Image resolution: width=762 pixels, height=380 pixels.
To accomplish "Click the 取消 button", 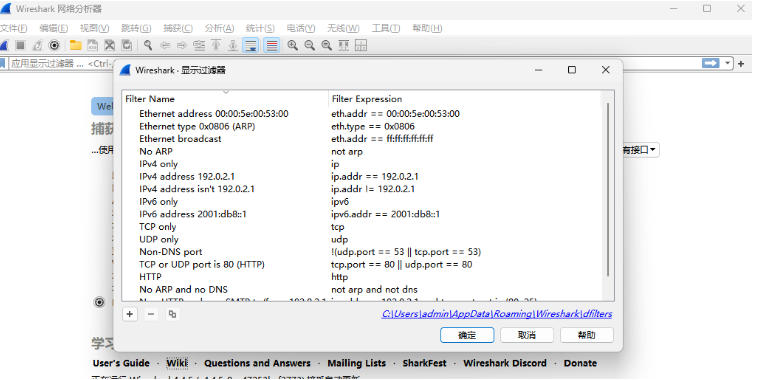I will (x=527, y=335).
